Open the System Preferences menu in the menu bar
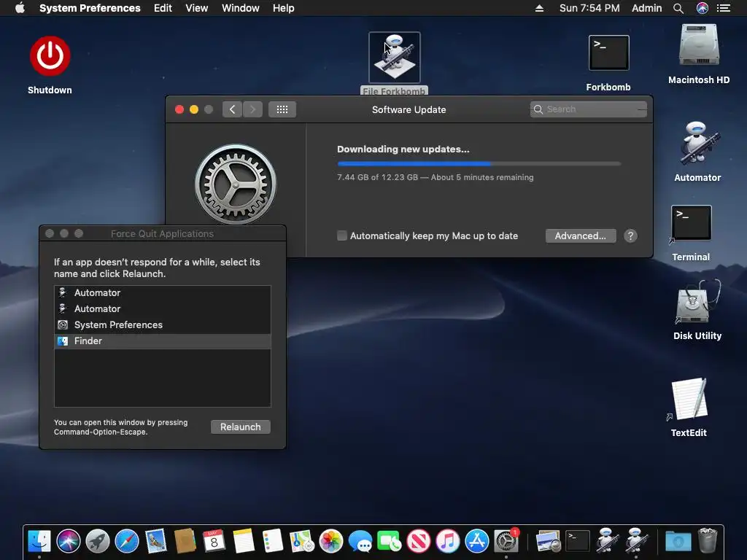The image size is (747, 560). 90,8
